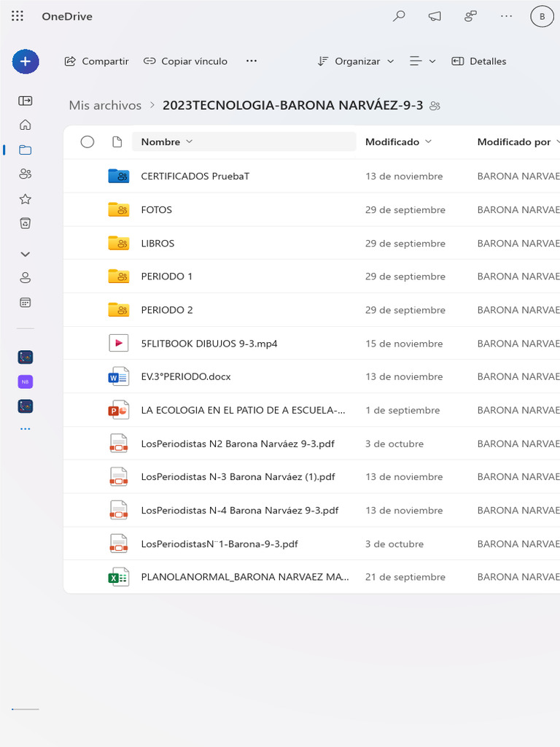Screen dimensions: 560x747
Task: Open the purple NB library shortcut
Action: 26,382
